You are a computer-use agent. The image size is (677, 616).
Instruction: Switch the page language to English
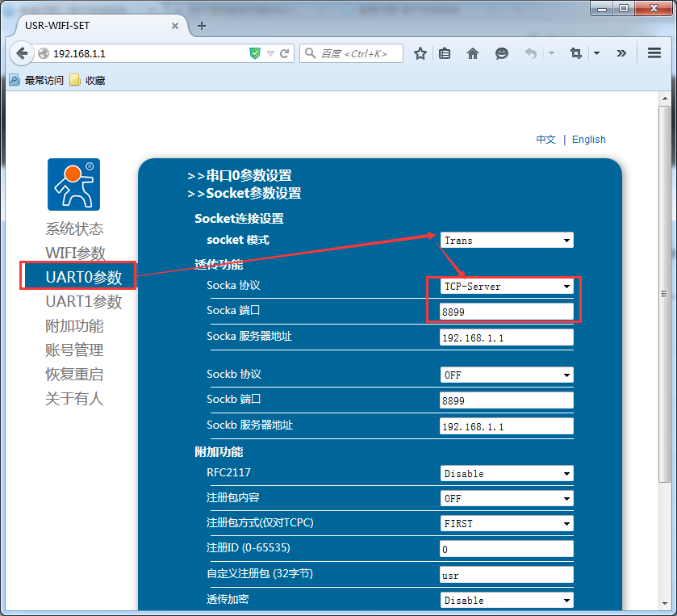(x=588, y=139)
